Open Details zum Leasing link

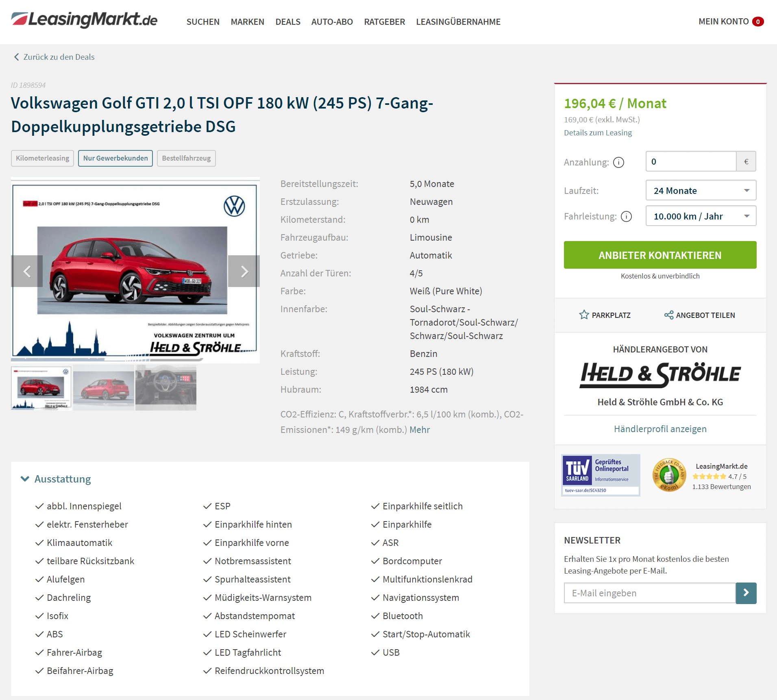point(598,133)
